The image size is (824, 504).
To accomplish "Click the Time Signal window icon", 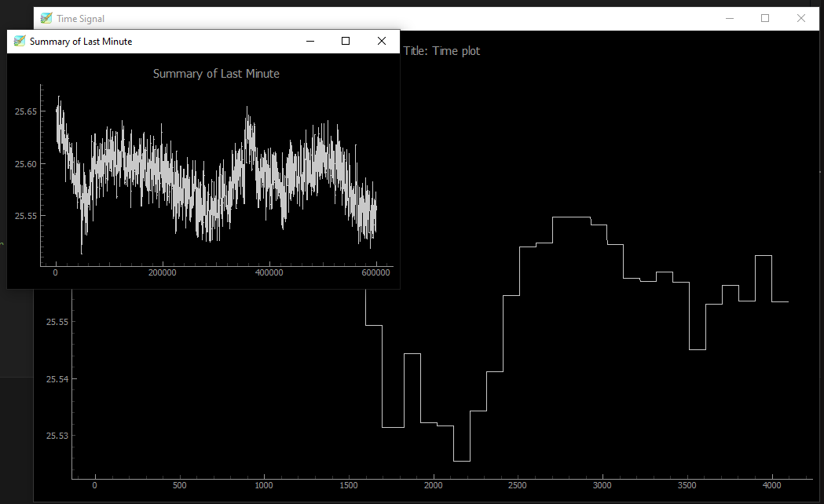I will (x=46, y=18).
